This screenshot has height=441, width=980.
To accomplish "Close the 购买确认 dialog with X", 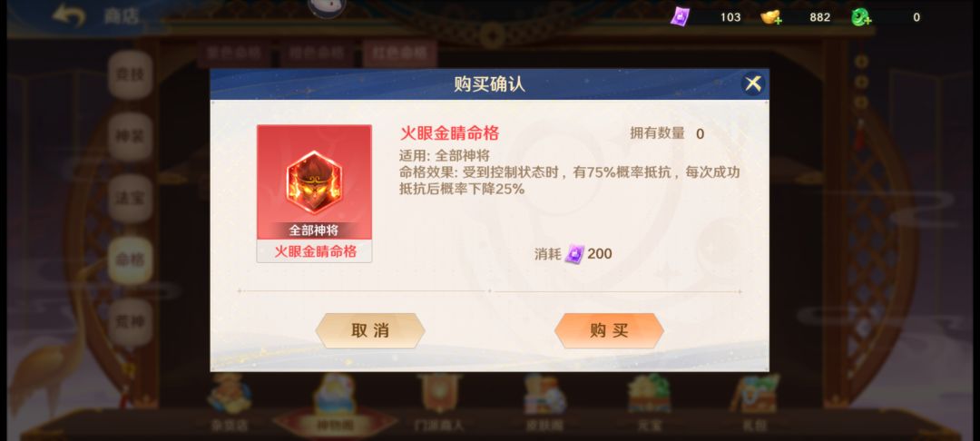I will click(753, 83).
